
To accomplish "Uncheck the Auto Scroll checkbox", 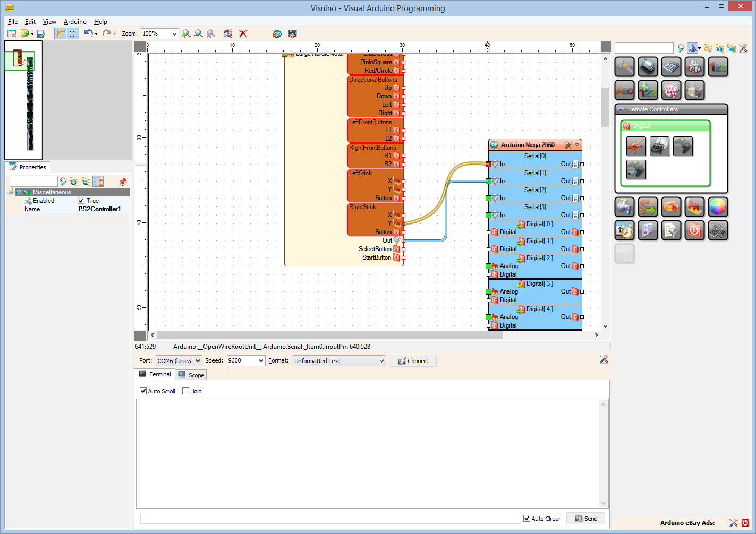I will (143, 391).
